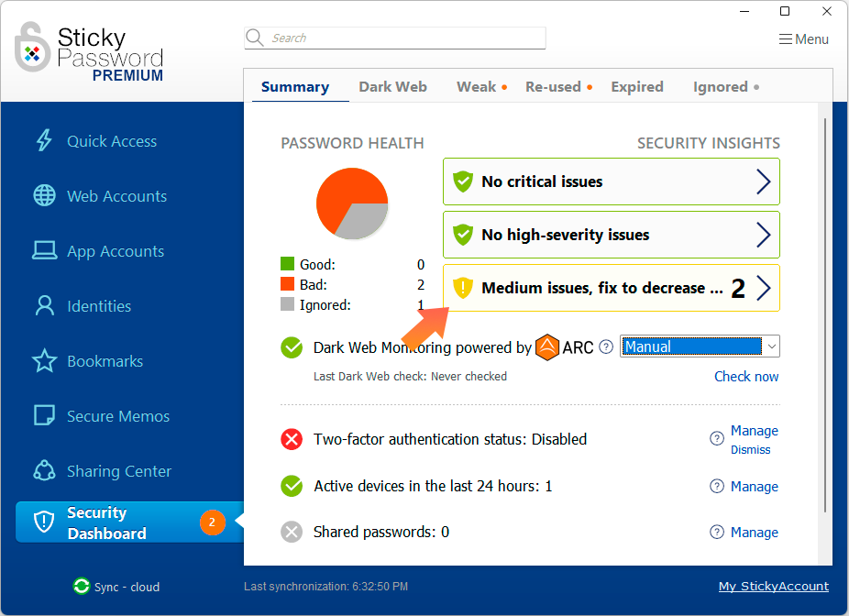Image resolution: width=849 pixels, height=616 pixels.
Task: Click the hamburger Menu icon
Action: tap(785, 39)
